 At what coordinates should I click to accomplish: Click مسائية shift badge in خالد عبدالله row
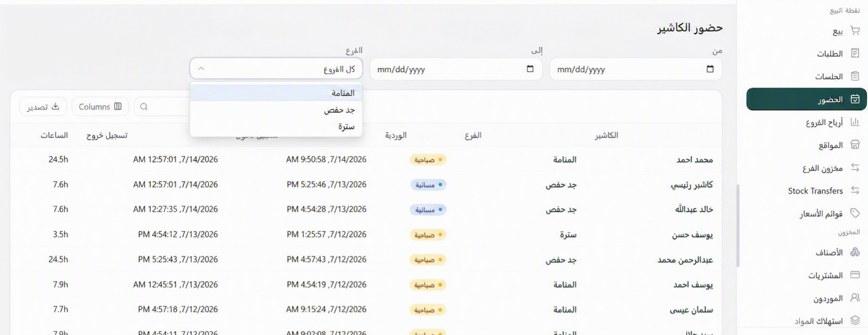tap(428, 210)
